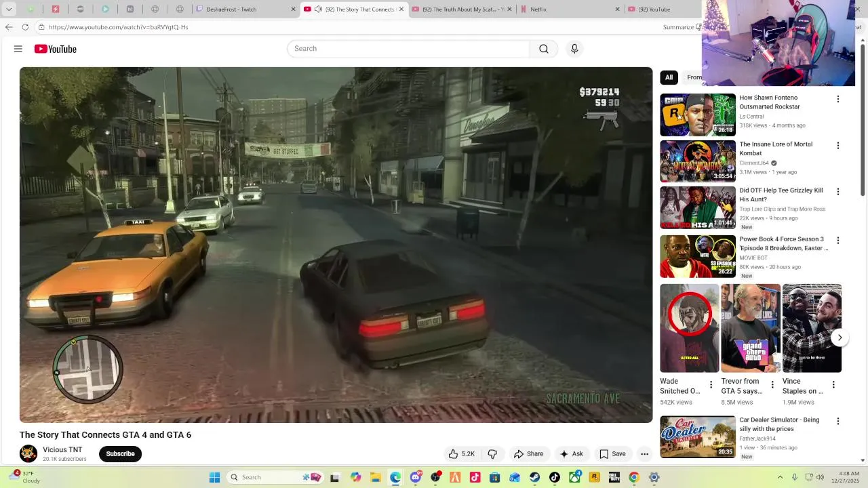Open options for How Shawn Fonteno video
This screenshot has height=488, width=868.
(x=837, y=99)
